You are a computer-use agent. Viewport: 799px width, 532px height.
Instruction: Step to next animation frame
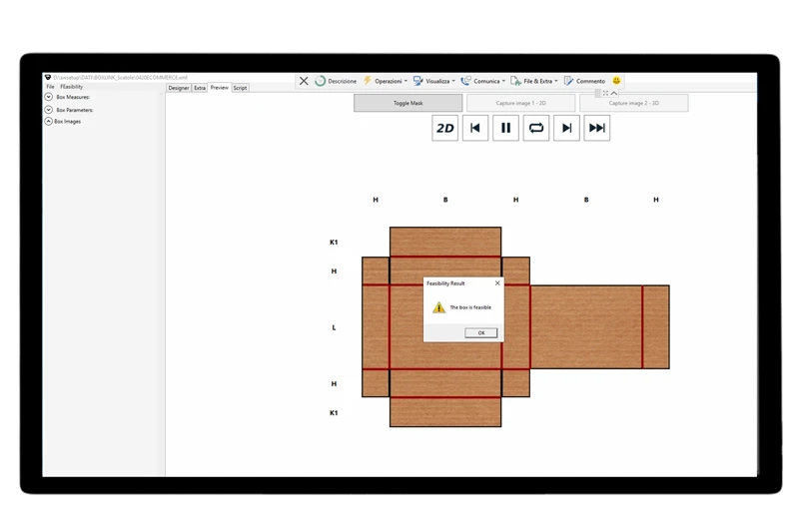pyautogui.click(x=566, y=128)
